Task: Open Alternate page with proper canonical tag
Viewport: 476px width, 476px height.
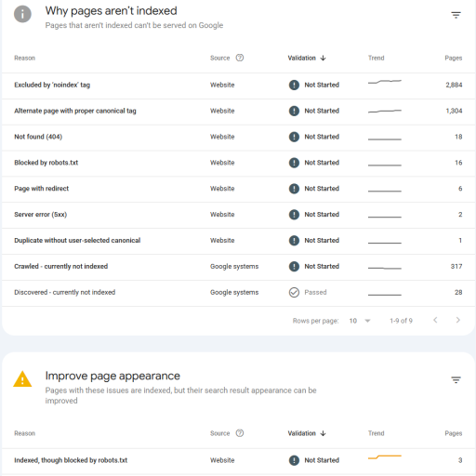Action: [75, 111]
